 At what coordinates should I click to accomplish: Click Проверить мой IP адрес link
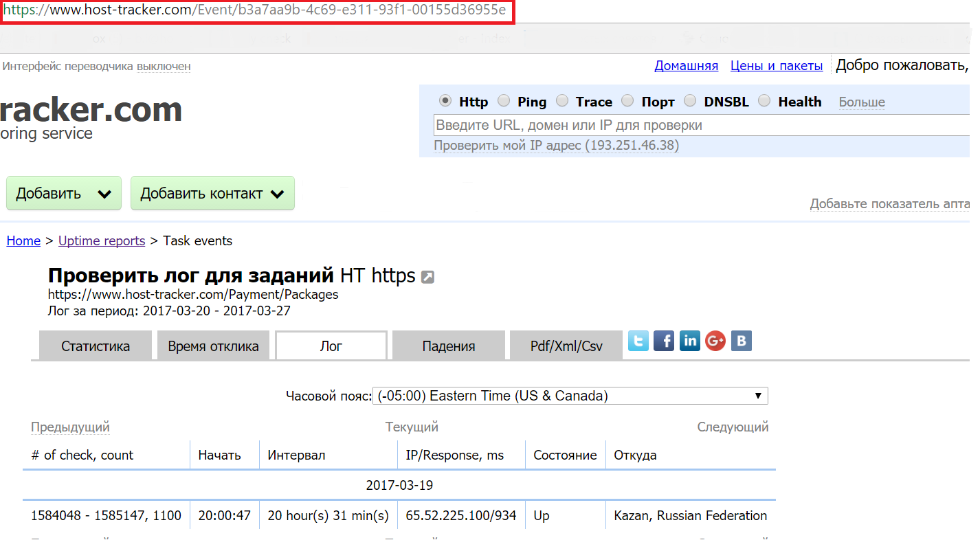(x=554, y=145)
